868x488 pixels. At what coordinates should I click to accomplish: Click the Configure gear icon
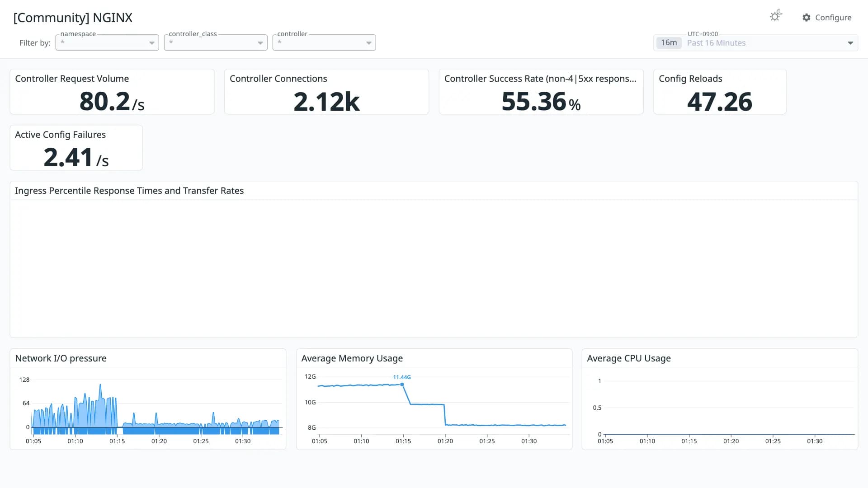click(807, 17)
